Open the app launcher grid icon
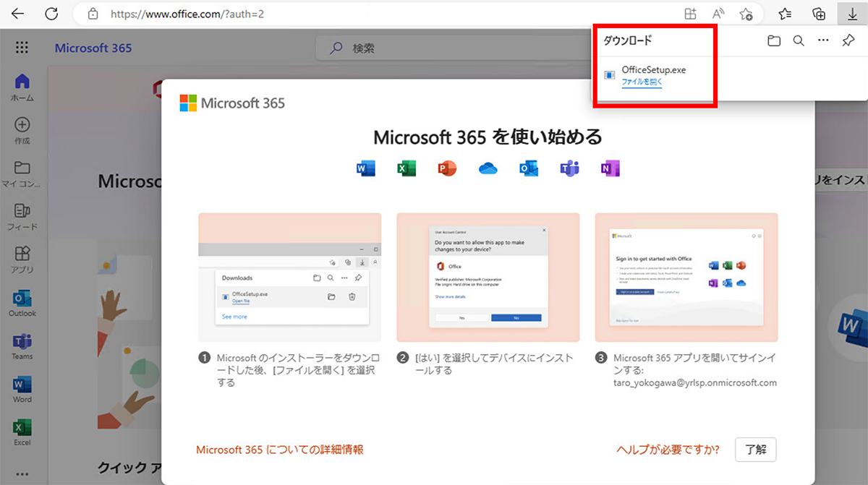 click(22, 48)
